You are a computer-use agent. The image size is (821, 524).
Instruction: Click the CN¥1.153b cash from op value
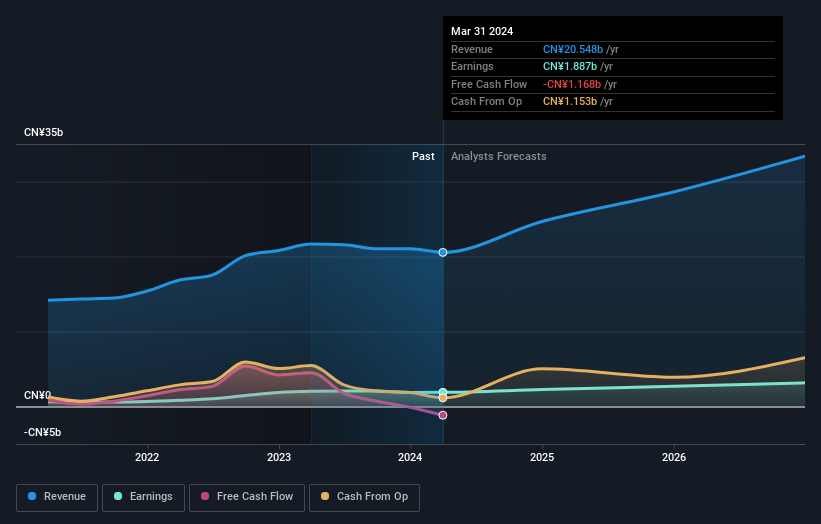[570, 102]
